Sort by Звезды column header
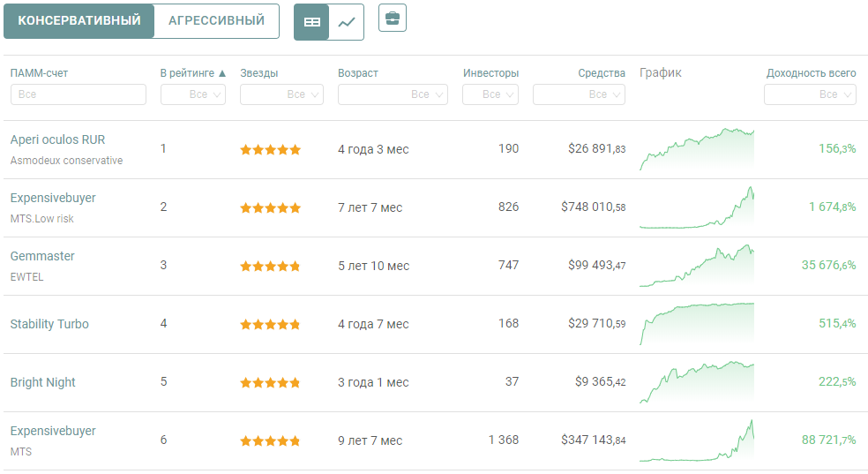Screen dimensions: 868x474 coord(259,73)
